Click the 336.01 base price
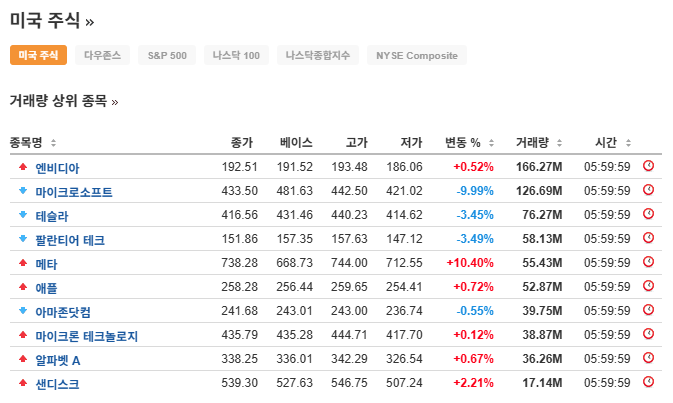The width and height of the screenshot is (673, 403). [x=294, y=359]
